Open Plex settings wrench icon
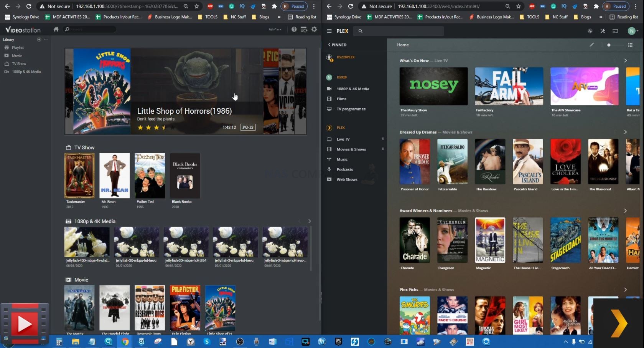Viewport: 644px width, 348px height. (x=603, y=31)
